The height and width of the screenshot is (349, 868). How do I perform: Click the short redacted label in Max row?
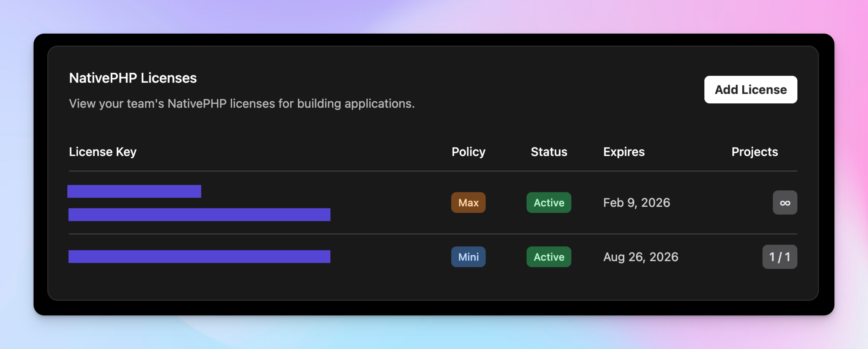[x=134, y=191]
